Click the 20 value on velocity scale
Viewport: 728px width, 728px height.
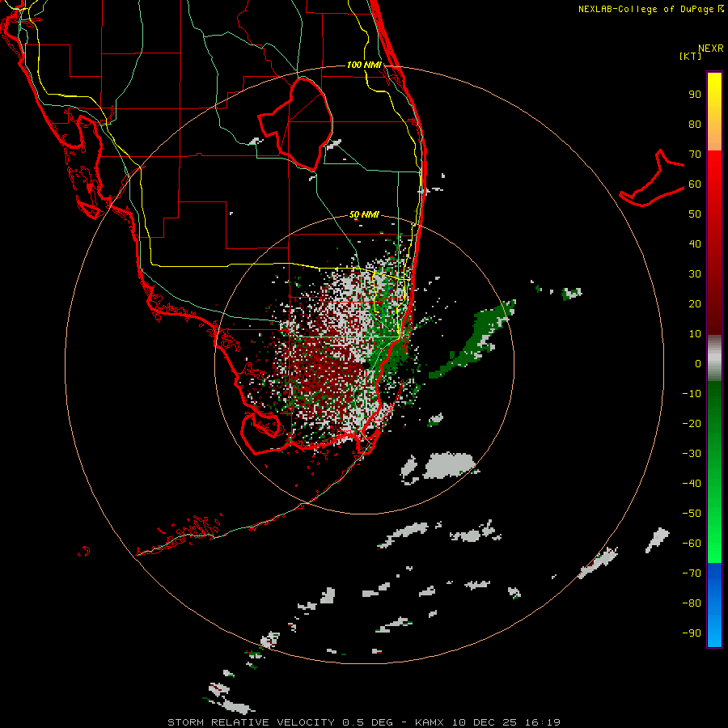pos(695,304)
